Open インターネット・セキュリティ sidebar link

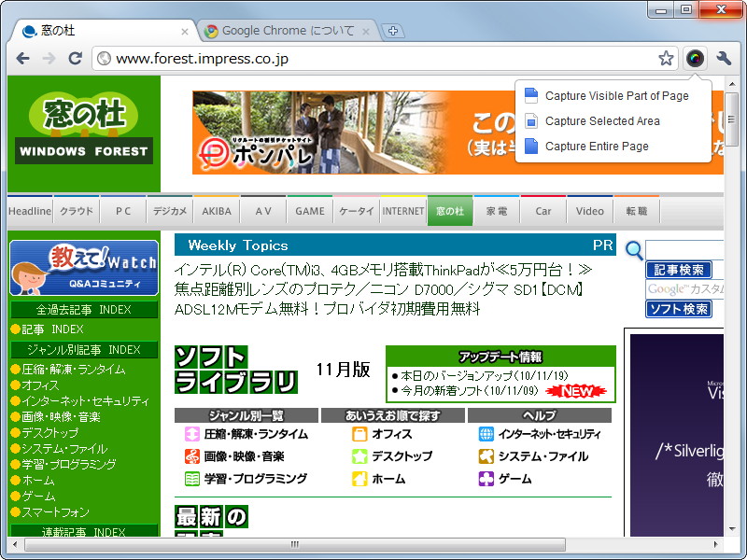click(x=85, y=401)
